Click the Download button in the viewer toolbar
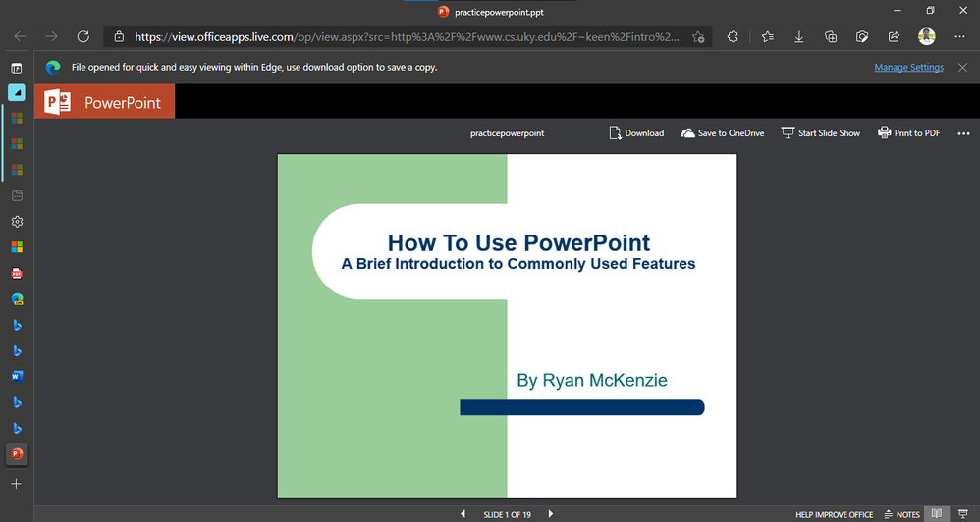Viewport: 980px width, 522px height. pos(636,133)
